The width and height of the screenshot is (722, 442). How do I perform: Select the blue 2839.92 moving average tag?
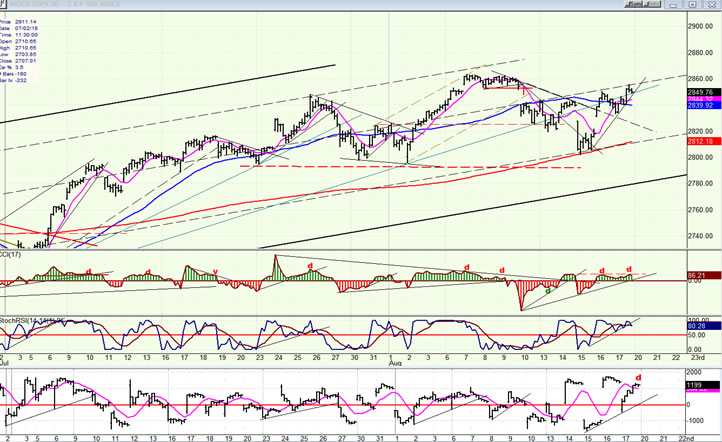(x=703, y=105)
